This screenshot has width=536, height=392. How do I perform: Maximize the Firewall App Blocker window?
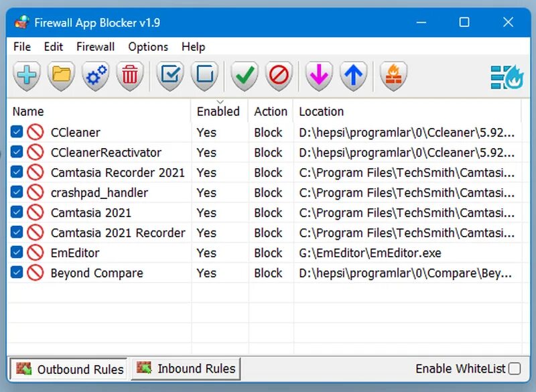[x=464, y=22]
